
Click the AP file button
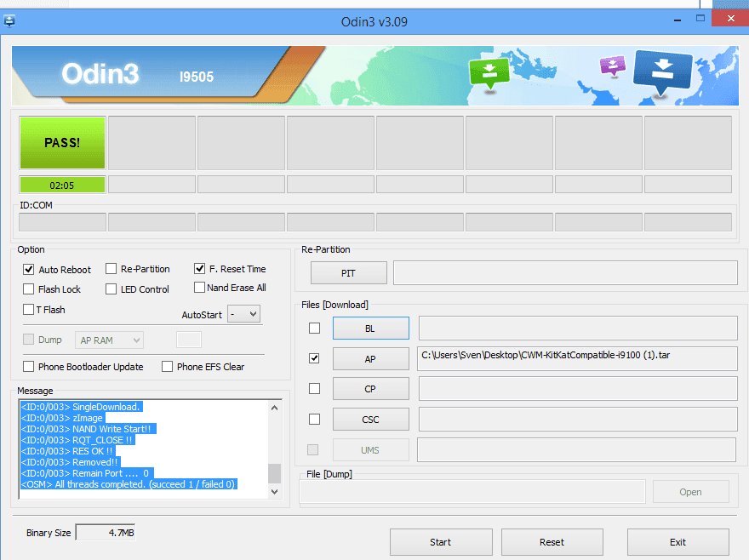pyautogui.click(x=371, y=359)
